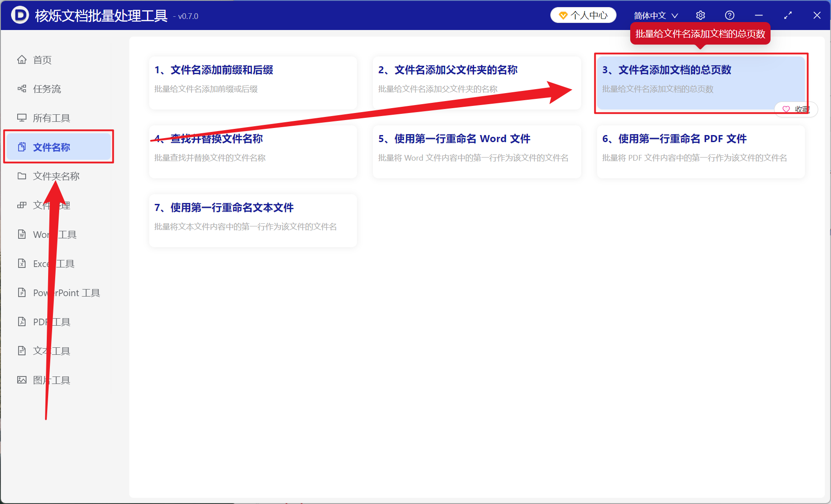Open the 个人中心 personal center
The height and width of the screenshot is (504, 831).
[x=583, y=15]
